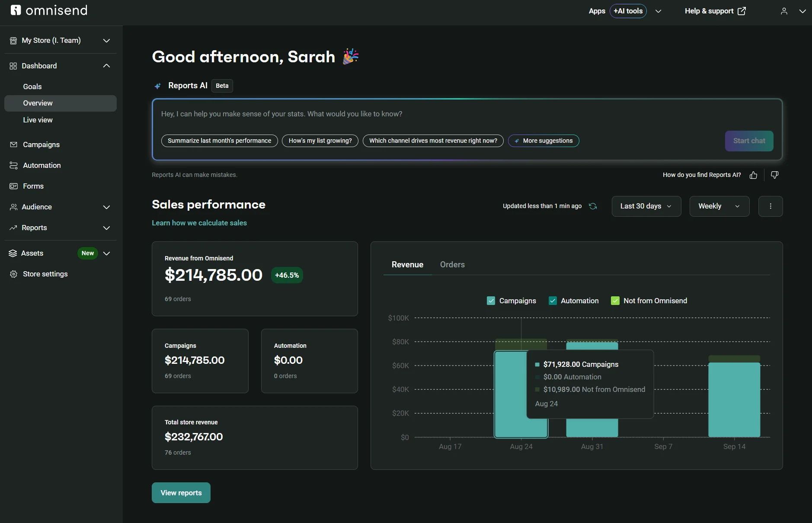Click the Audience people icon
The width and height of the screenshot is (812, 523).
click(13, 207)
